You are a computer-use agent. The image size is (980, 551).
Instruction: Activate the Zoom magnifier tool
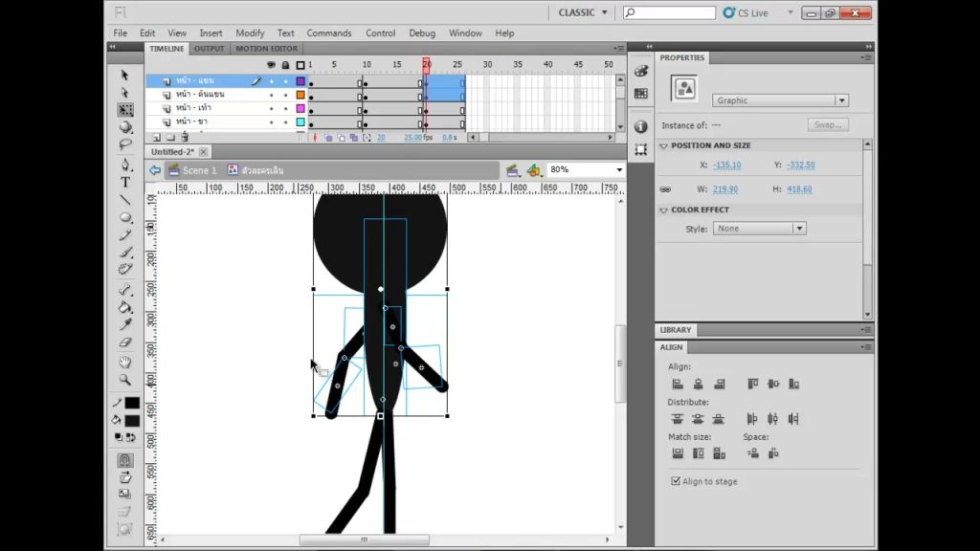125,379
